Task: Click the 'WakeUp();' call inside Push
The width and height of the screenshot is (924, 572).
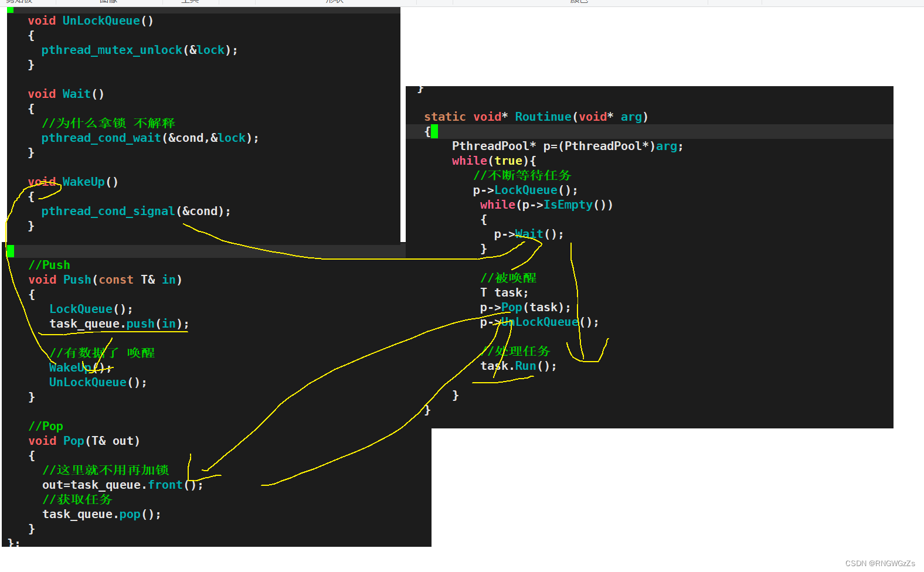Action: 81,367
